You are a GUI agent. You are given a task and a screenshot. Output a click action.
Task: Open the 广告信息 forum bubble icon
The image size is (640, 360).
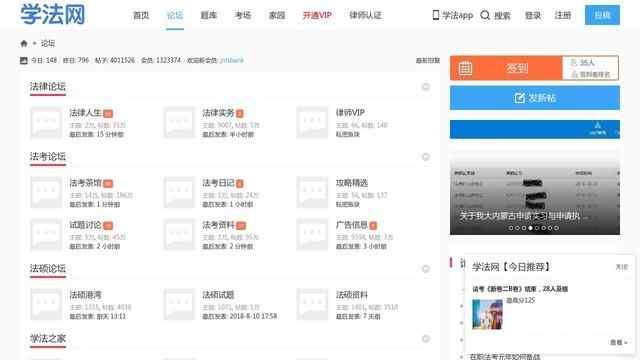coord(312,235)
